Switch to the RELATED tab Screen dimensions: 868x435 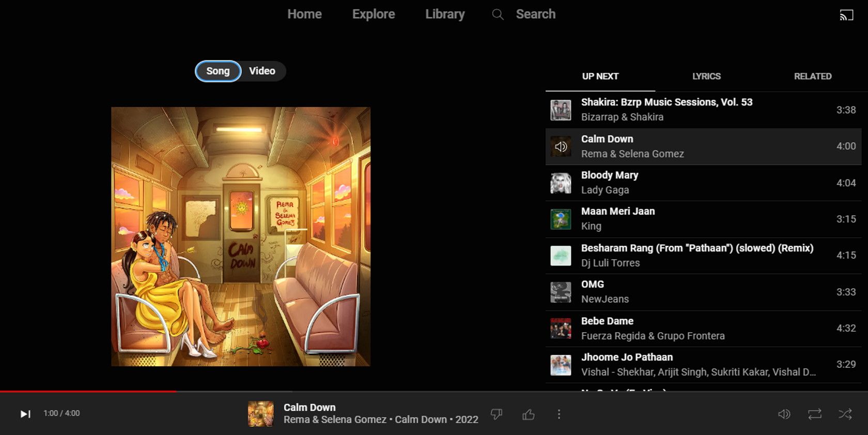coord(813,76)
